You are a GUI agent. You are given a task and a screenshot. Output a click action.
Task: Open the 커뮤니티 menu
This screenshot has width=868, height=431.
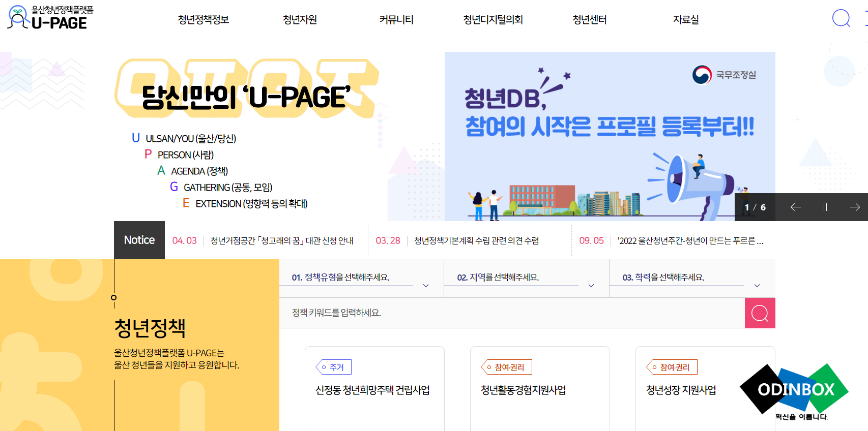click(396, 19)
